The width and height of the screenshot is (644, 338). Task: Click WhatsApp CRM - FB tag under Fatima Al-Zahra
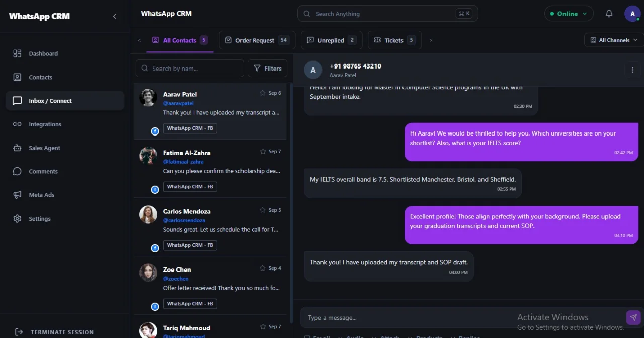(190, 187)
